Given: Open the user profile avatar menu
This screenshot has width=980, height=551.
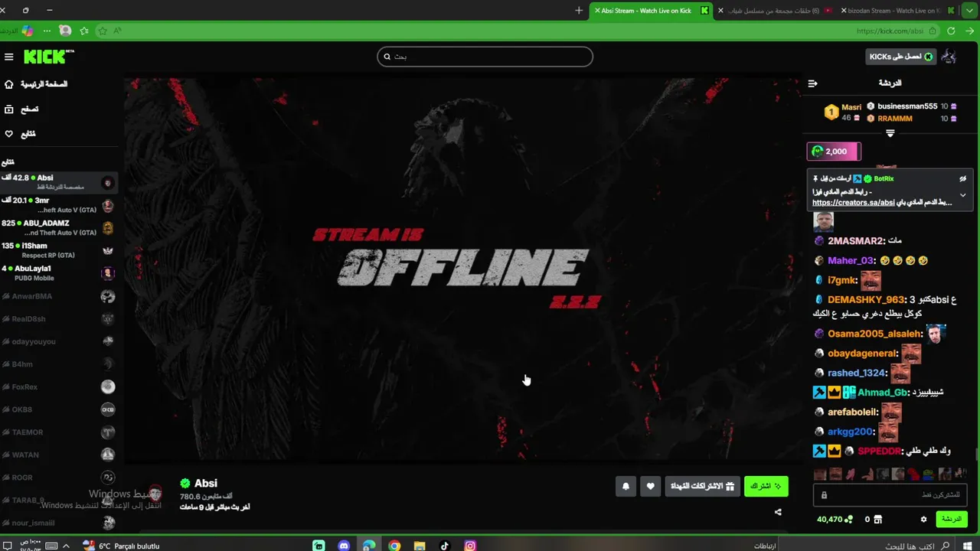Looking at the screenshot, I should point(949,57).
